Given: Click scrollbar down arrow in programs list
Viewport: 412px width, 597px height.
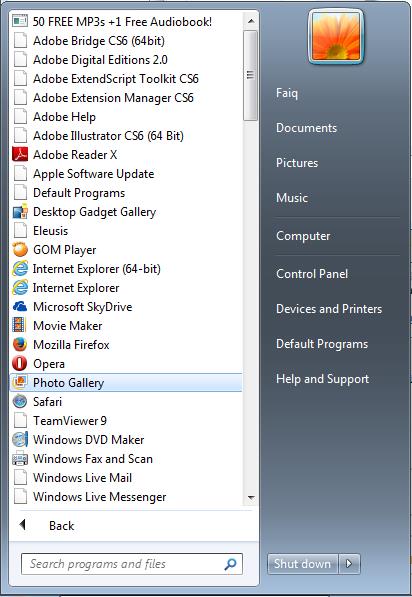Looking at the screenshot, I should click(251, 498).
